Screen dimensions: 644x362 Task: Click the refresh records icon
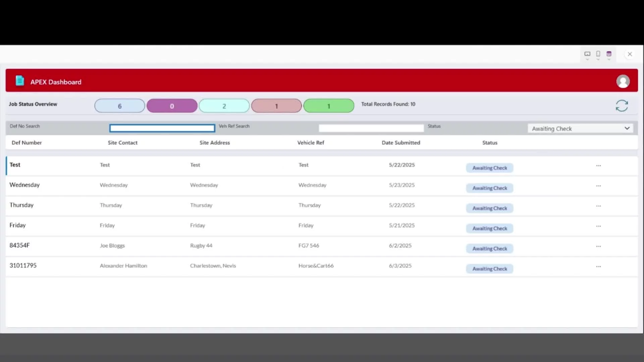pyautogui.click(x=622, y=106)
